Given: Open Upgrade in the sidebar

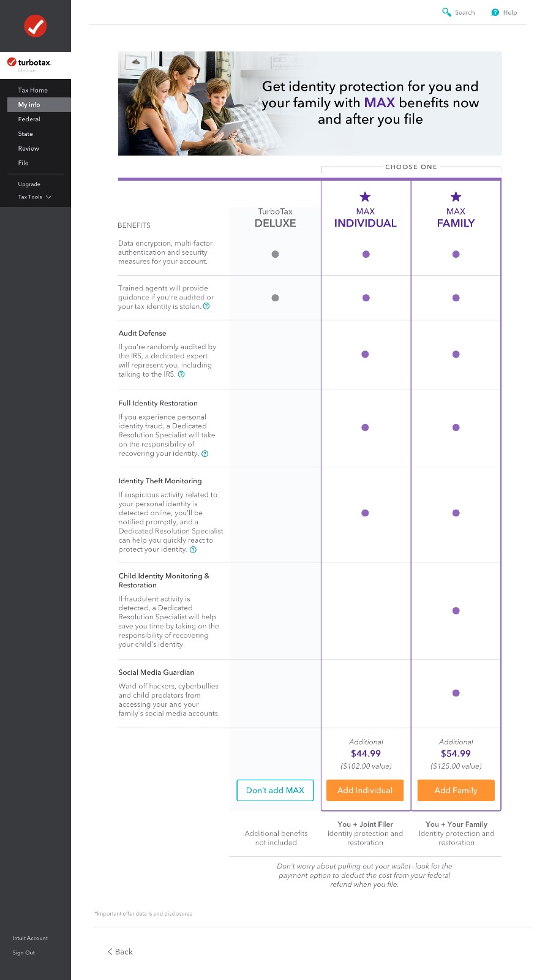Looking at the screenshot, I should click(29, 184).
